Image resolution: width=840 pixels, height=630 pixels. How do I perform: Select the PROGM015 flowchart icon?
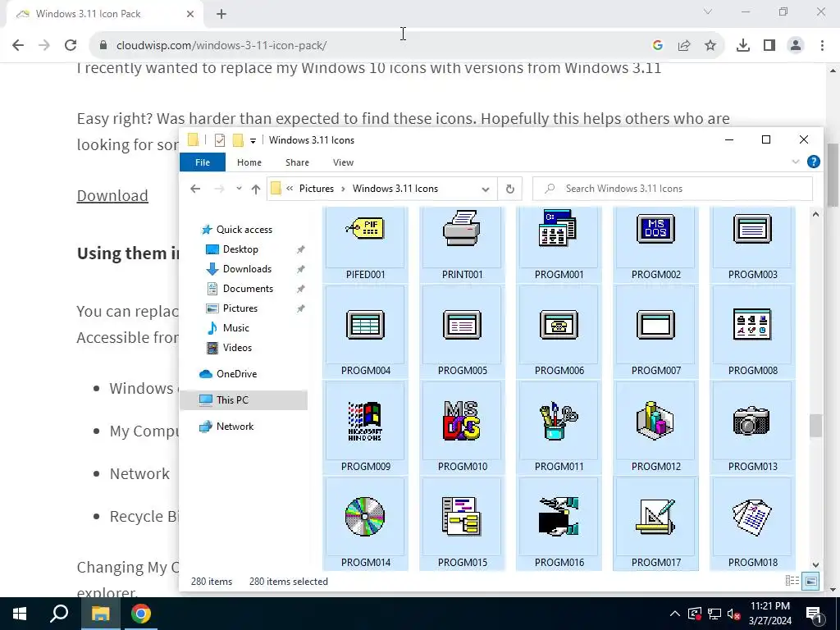462,523
